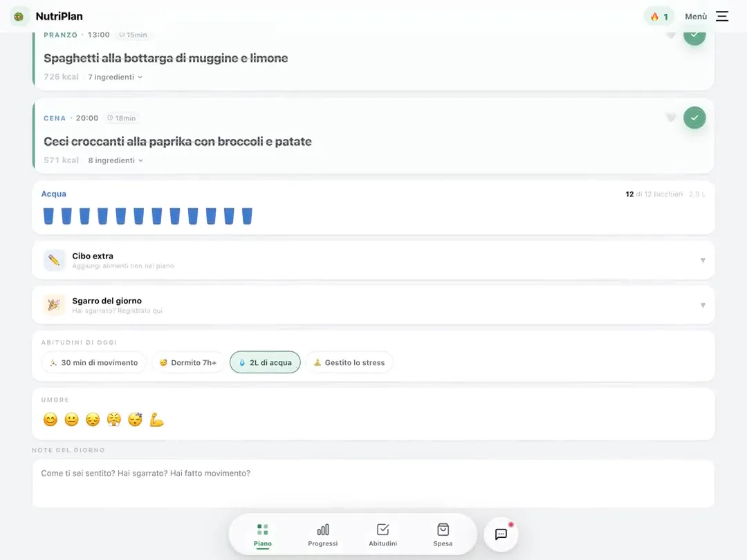Focus the Note del giorno text field
Screen dimensions: 747x560
373,483
